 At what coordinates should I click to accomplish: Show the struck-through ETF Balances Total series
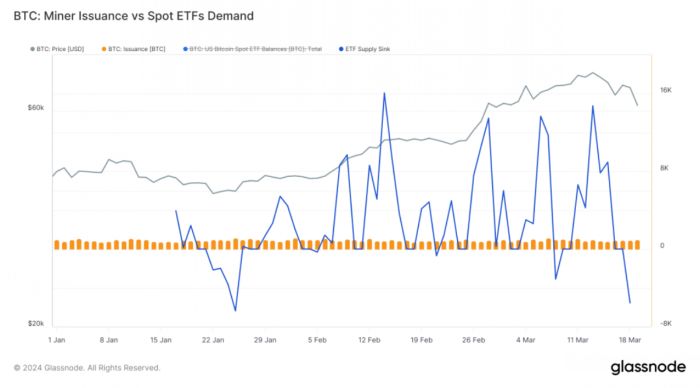(x=253, y=49)
